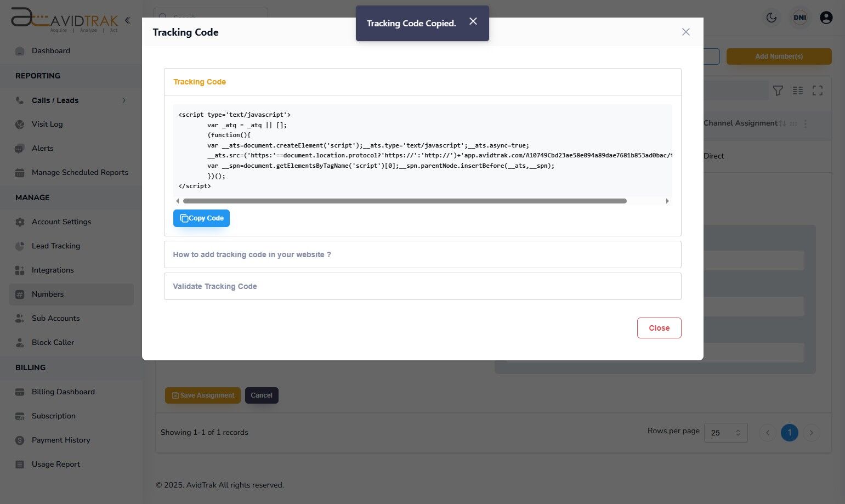Click the Cancel button

262,395
